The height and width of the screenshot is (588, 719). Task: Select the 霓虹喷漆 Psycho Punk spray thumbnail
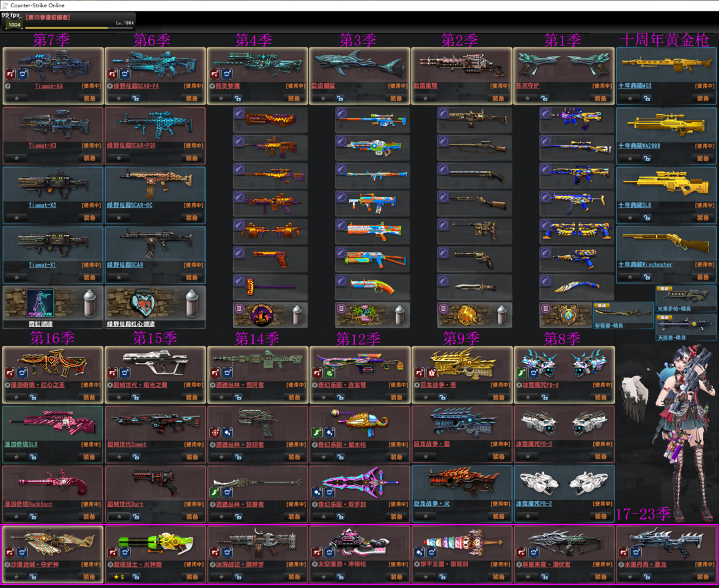tap(40, 303)
